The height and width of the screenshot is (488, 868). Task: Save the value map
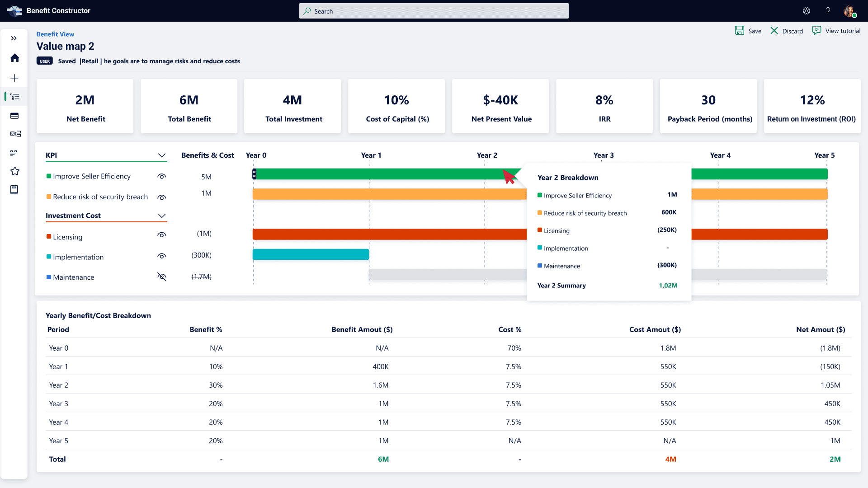[x=748, y=31]
